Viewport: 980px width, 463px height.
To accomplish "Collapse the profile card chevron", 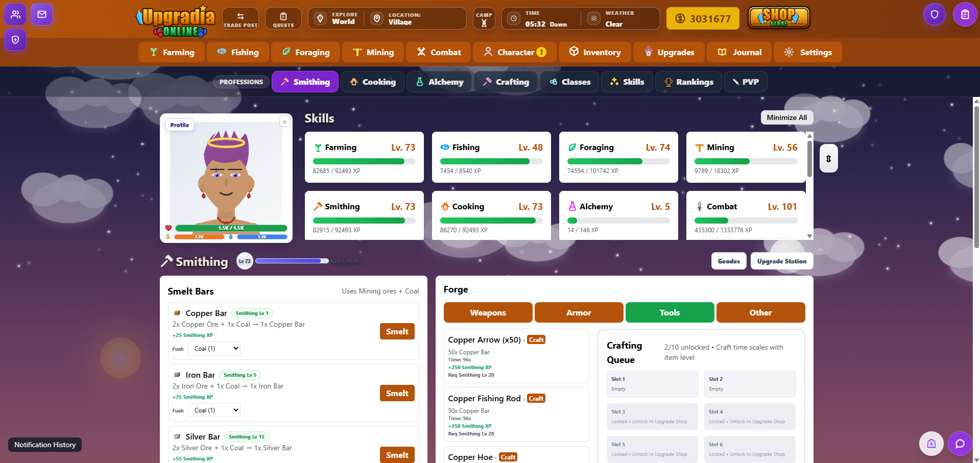I will coord(284,121).
